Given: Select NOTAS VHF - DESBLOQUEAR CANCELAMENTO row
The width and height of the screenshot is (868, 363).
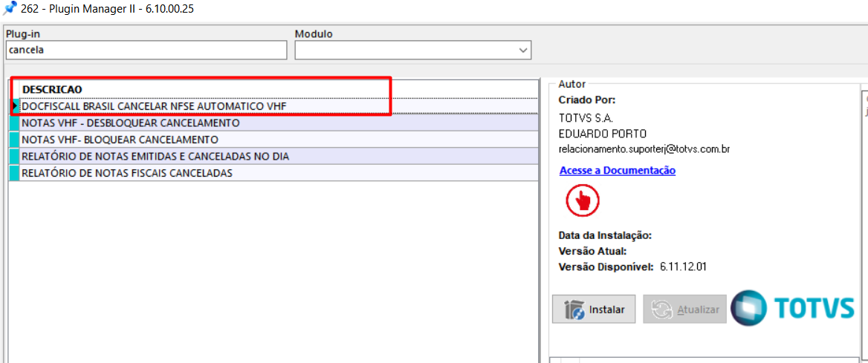Looking at the screenshot, I should [279, 122].
